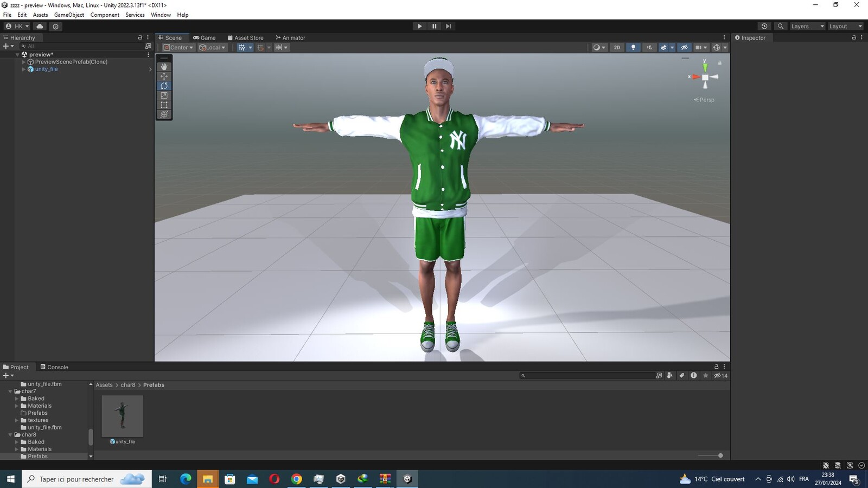868x488 pixels.
Task: Select the char7 Materials folder
Action: point(40,406)
